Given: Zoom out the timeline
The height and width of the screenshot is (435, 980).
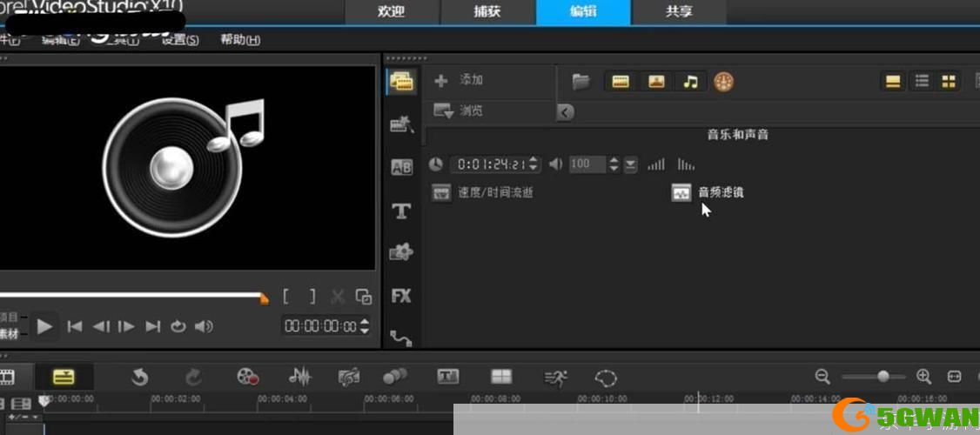Looking at the screenshot, I should tap(822, 376).
